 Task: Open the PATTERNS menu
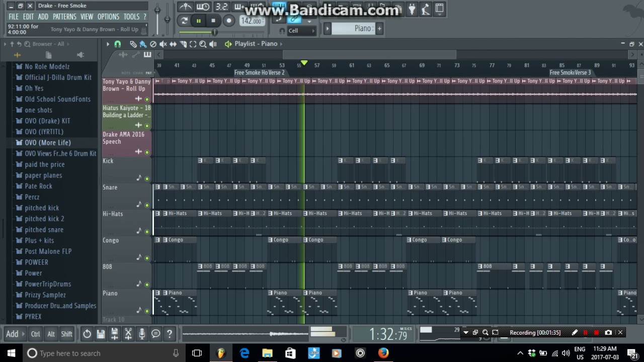(x=64, y=17)
